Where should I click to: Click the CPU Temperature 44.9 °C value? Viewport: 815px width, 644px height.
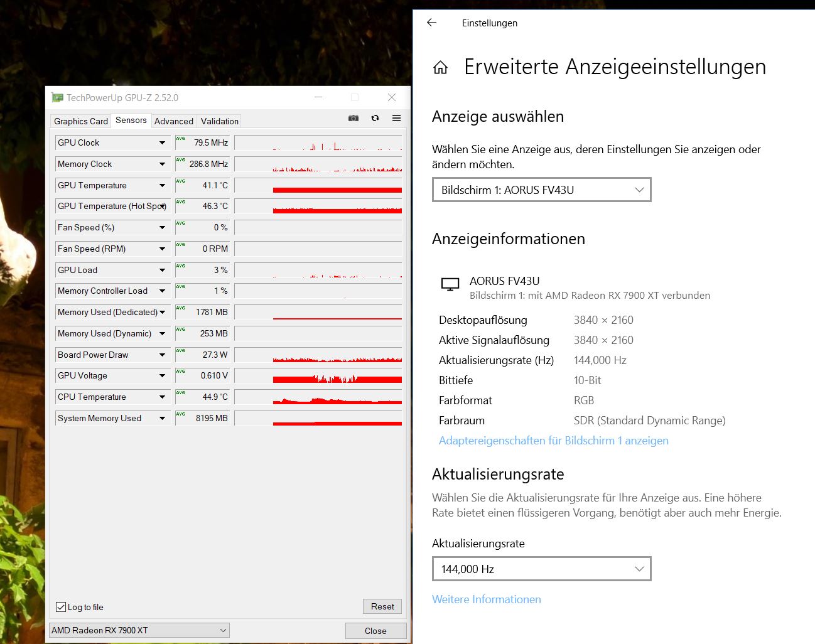[202, 397]
